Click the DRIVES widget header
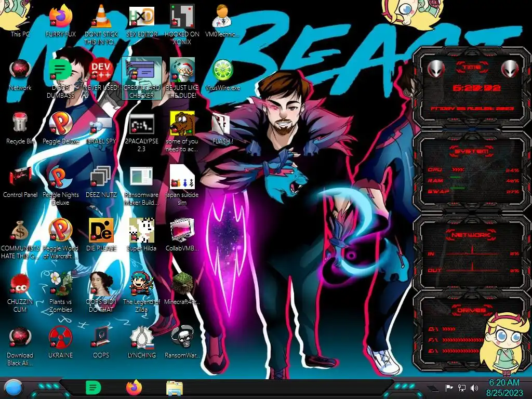This screenshot has width=532, height=399. [x=471, y=310]
